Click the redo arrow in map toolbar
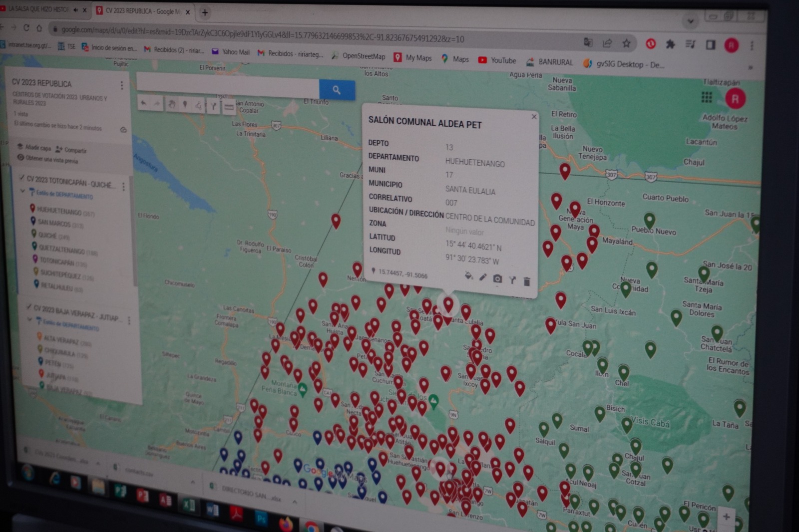Screen dimensions: 799x532 pyautogui.click(x=157, y=104)
